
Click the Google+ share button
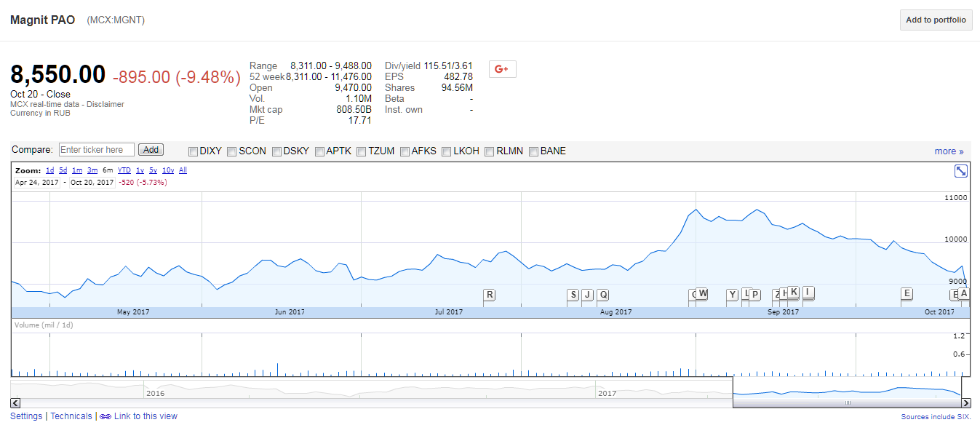(x=502, y=68)
